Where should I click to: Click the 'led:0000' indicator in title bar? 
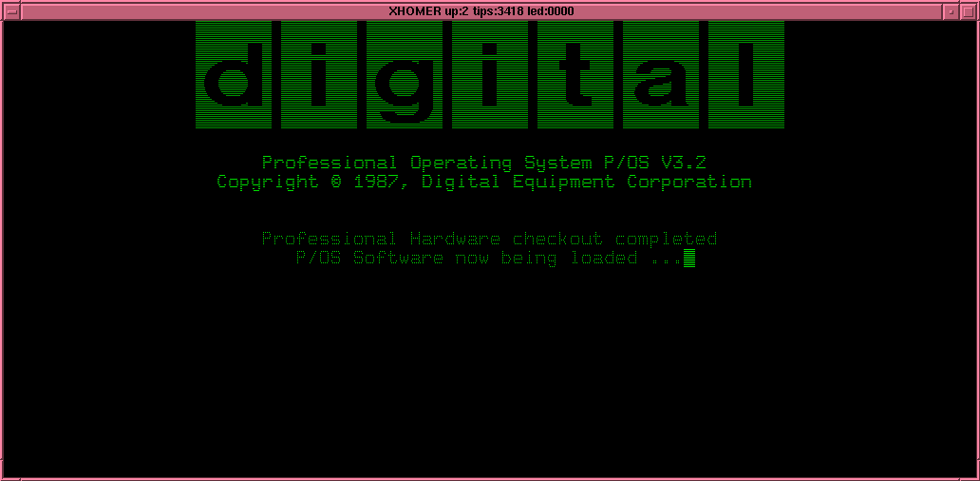click(550, 11)
